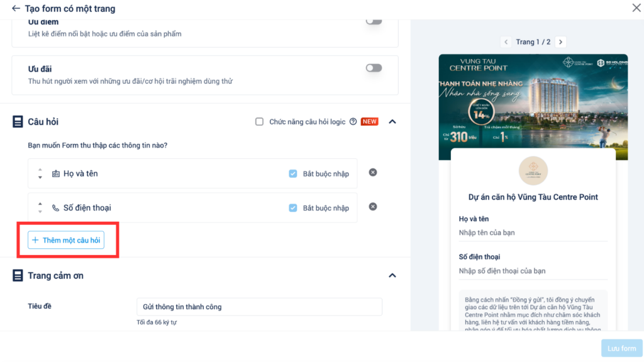This screenshot has width=644, height=362.
Task: Move Số điện thoại question up
Action: 40,204
